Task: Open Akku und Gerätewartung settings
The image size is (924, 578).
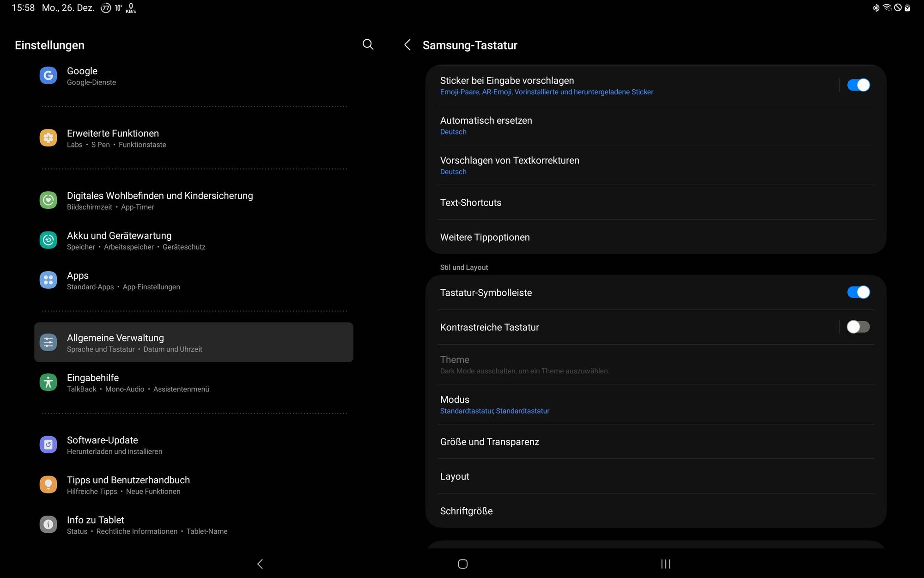Action: coord(194,240)
